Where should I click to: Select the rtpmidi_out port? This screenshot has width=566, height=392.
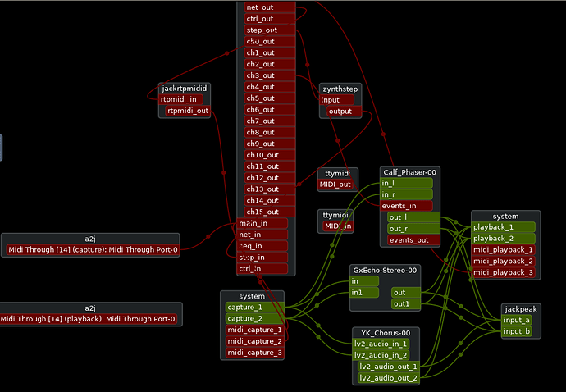coord(188,111)
